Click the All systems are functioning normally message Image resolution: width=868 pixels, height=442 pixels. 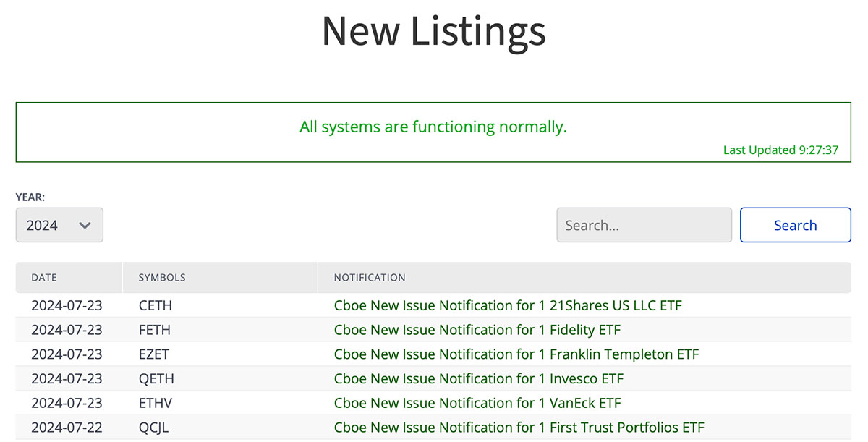tap(433, 127)
